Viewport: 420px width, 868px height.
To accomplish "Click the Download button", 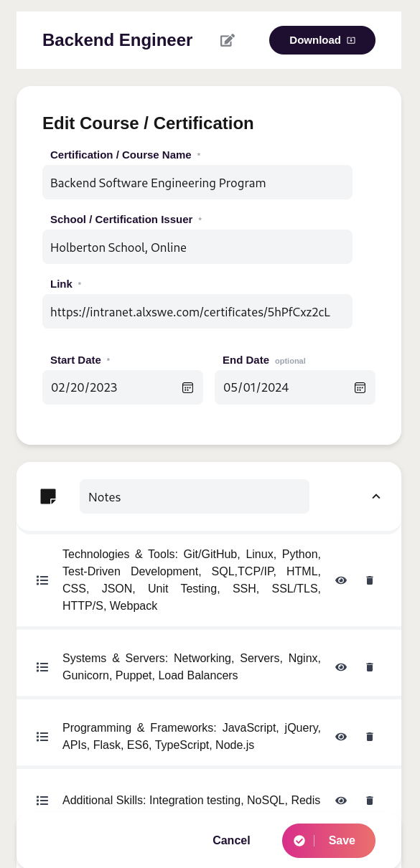I will (322, 40).
